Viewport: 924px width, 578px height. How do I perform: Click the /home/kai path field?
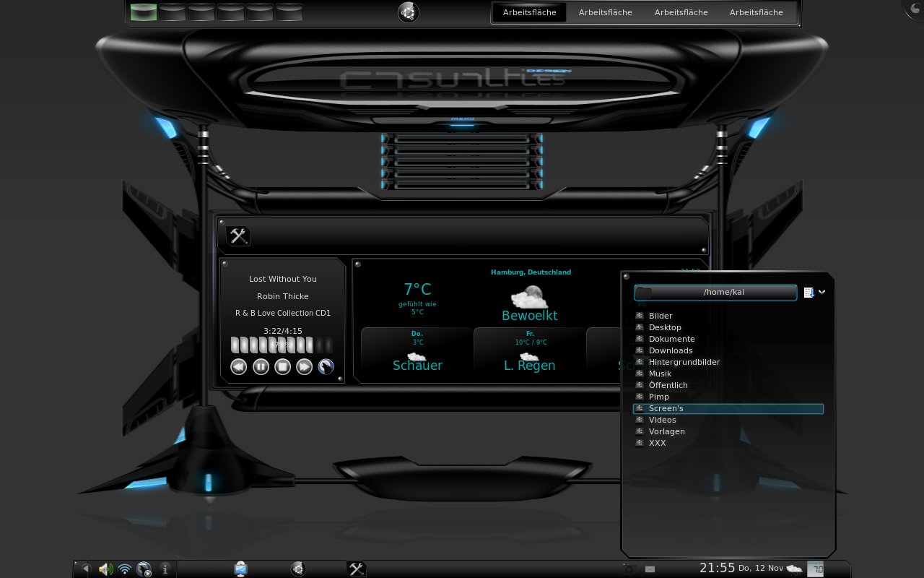tap(715, 292)
